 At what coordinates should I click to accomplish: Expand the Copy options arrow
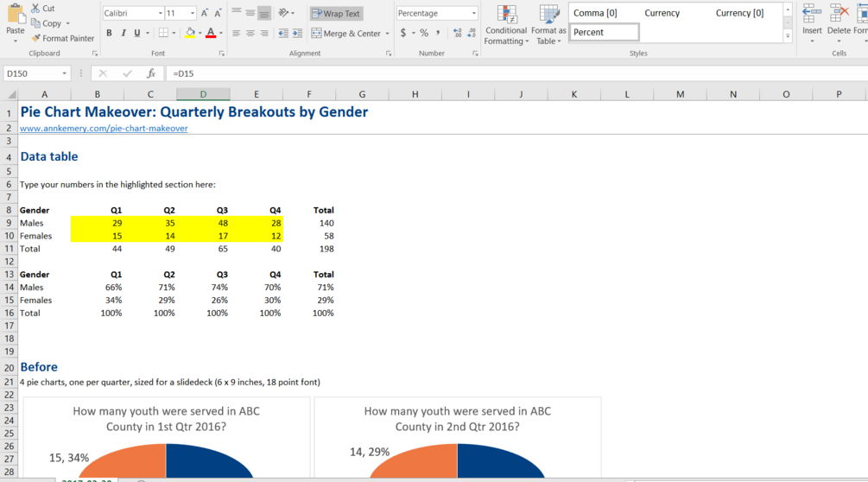(x=68, y=23)
